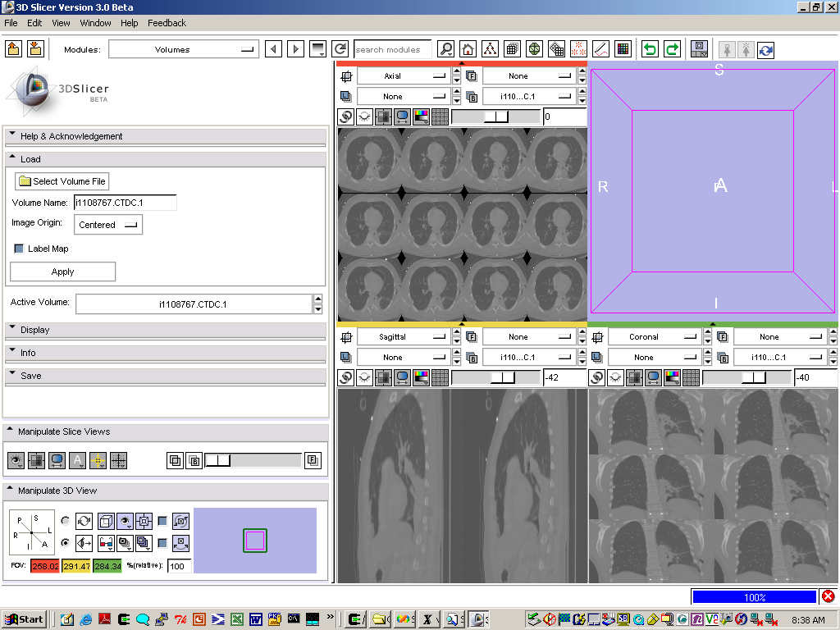Click the yellow crosshair icon in Manipulate Slice Views
This screenshot has width=840, height=630.
tap(98, 460)
